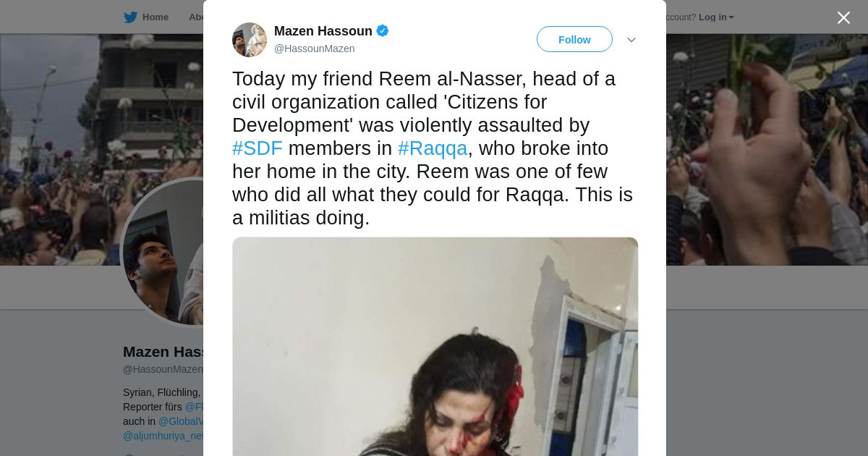Click the Twitter bird logo
This screenshot has width=868, height=456.
click(130, 17)
